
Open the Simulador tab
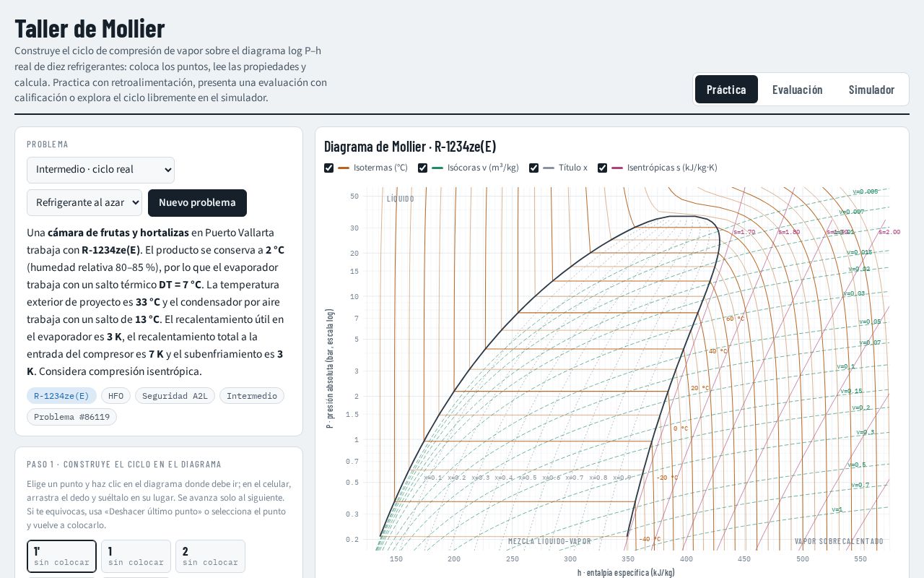pos(871,90)
